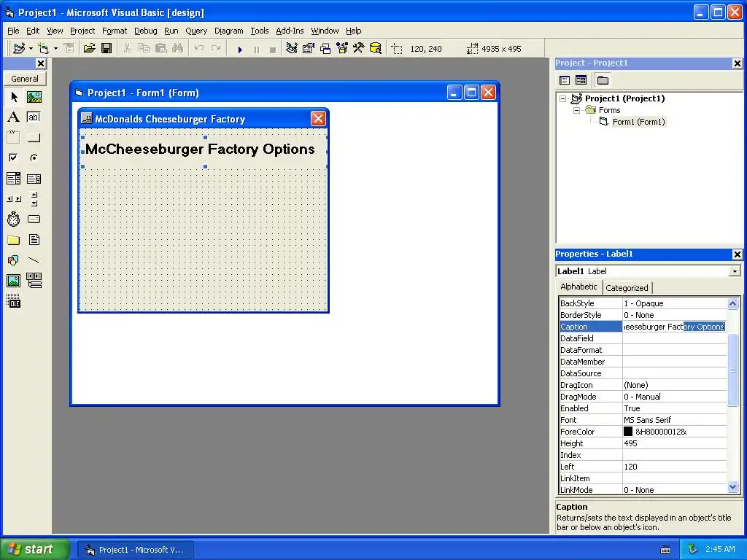The width and height of the screenshot is (747, 560).
Task: Click the Break pause button in toolbar
Action: pos(257,49)
